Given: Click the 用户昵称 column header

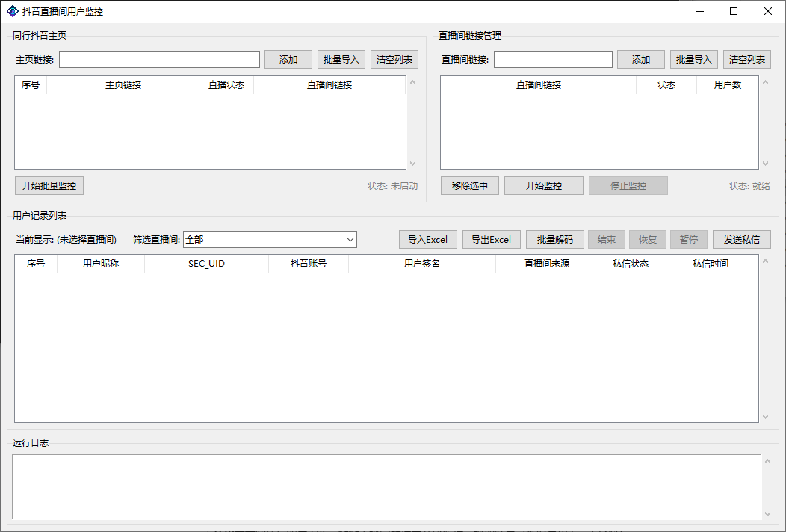Looking at the screenshot, I should tap(101, 264).
